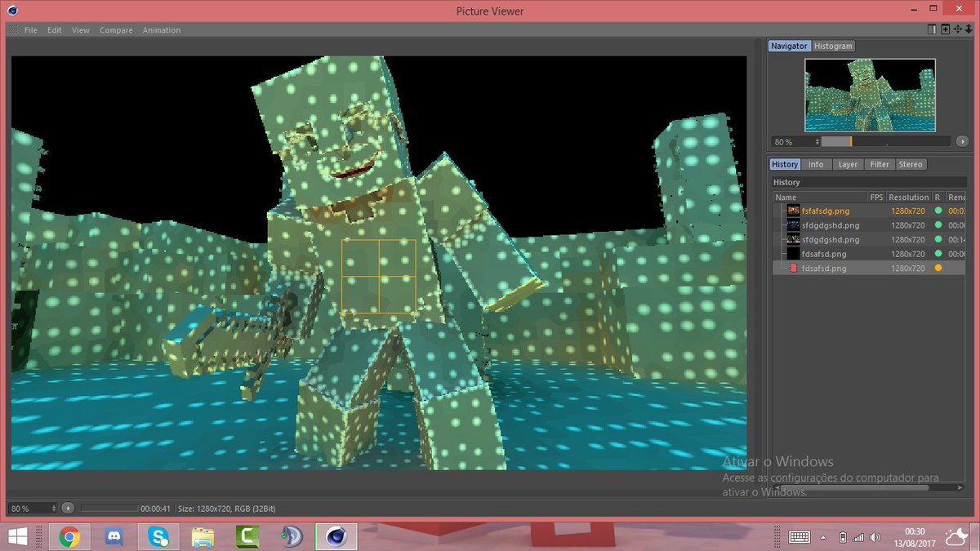Click the thumbnail icon of fsfafsdg.png
This screenshot has width=980, height=551.
pyautogui.click(x=793, y=211)
